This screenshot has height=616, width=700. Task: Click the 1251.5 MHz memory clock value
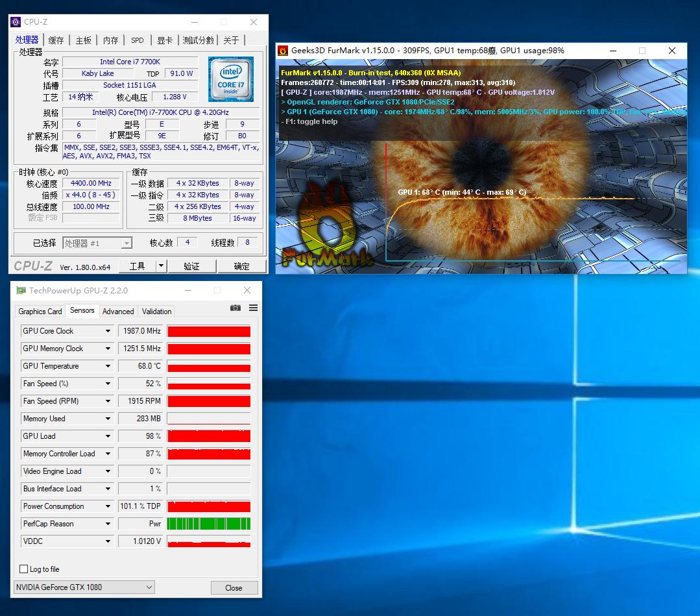pos(140,349)
